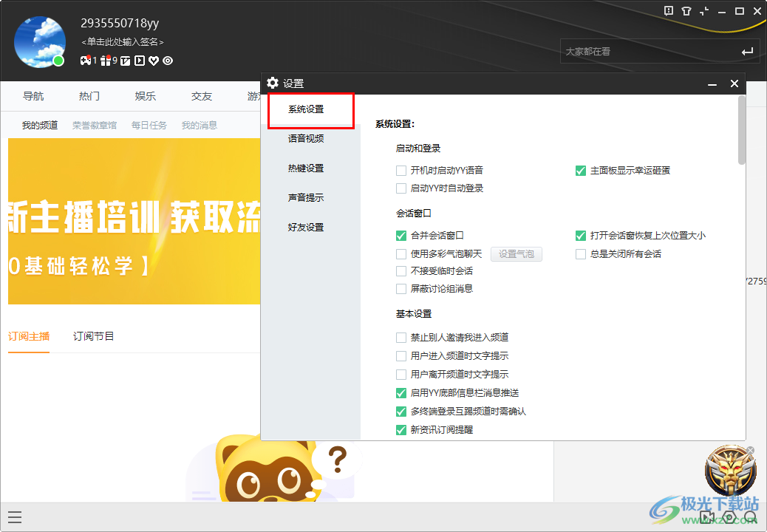This screenshot has height=532, width=767.
Task: Switch to 荣誉徽章馆 sub-tab
Action: coord(95,125)
